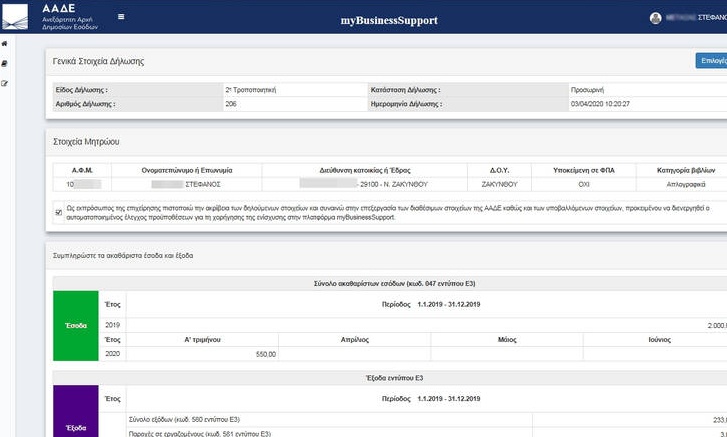Click the Γενικά Στοιχεία Δήλωσης panel header
This screenshot has height=437, width=727.
coord(99,61)
